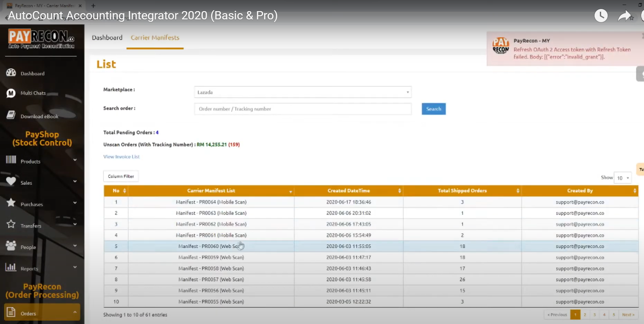Click Manifest - PR0055 (Web Scan) entry
This screenshot has height=324, width=644.
pyautogui.click(x=211, y=302)
